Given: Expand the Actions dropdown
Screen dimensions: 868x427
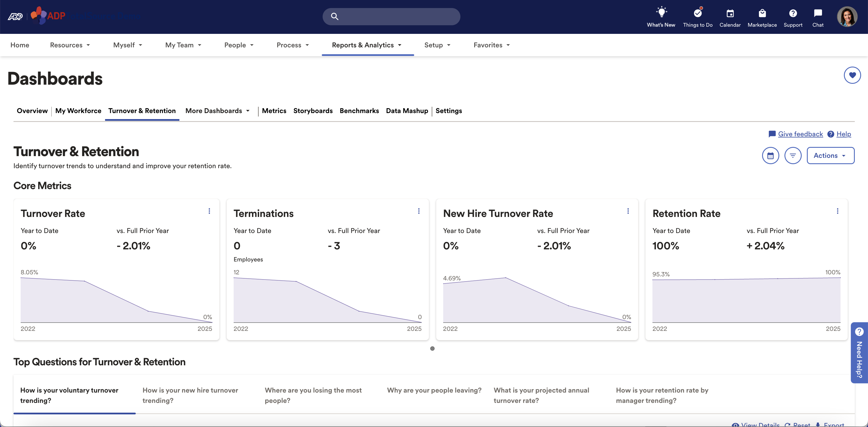Looking at the screenshot, I should coord(830,156).
